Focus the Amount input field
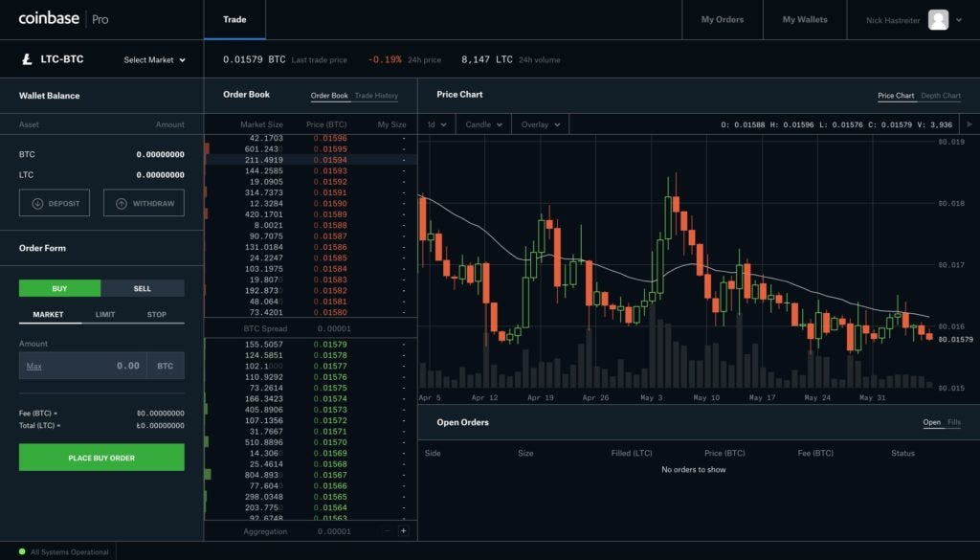Viewport: 980px width, 560px height. point(82,366)
